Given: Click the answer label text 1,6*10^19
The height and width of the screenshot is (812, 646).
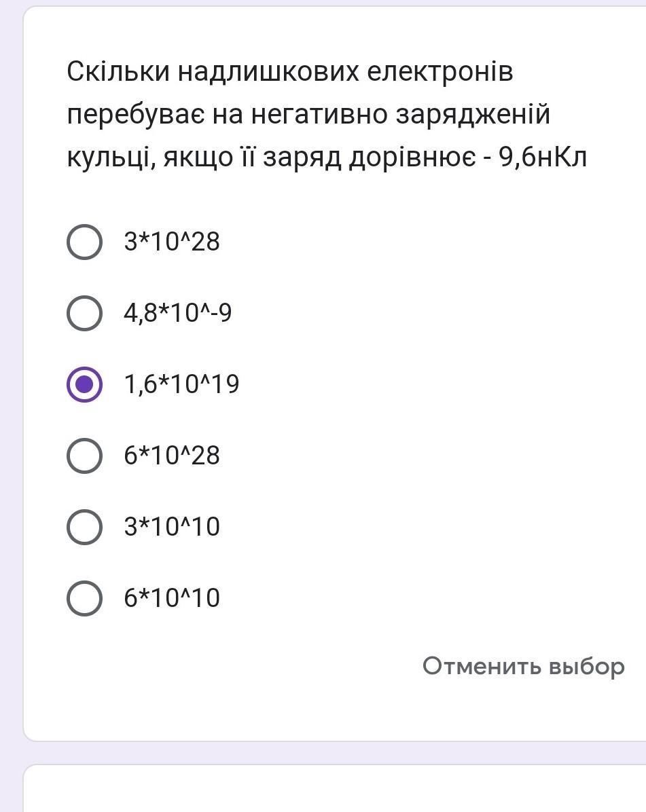Looking at the screenshot, I should coord(181,384).
